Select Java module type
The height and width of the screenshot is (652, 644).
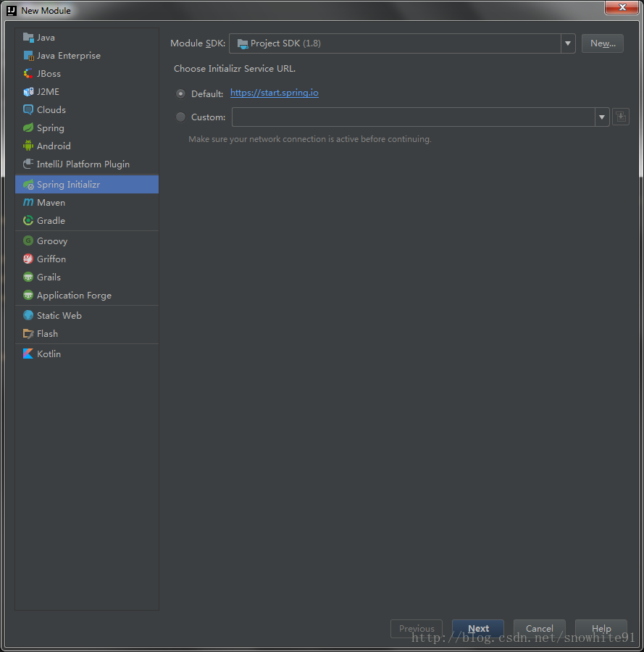(x=87, y=38)
